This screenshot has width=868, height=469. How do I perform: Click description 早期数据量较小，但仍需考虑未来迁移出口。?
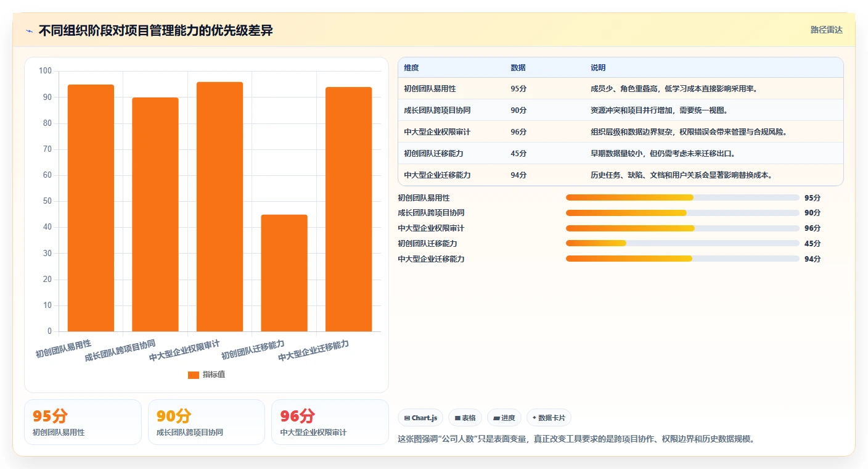point(663,154)
